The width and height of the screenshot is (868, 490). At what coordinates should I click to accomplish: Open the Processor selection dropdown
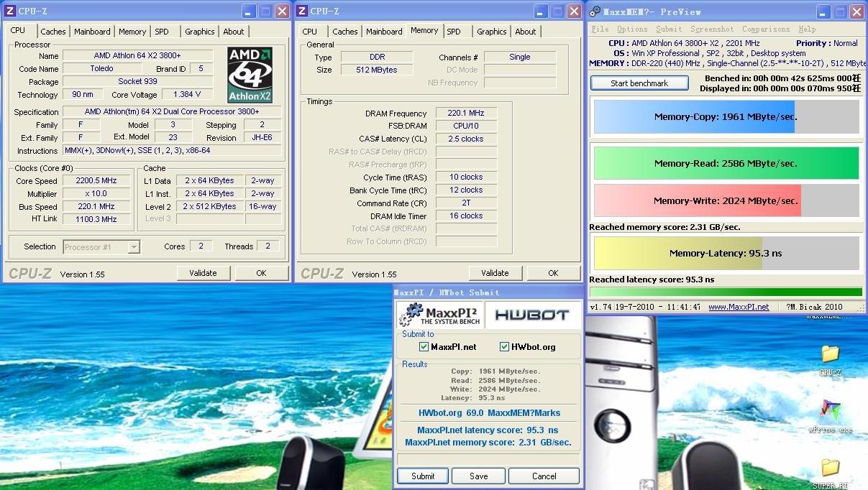point(101,247)
